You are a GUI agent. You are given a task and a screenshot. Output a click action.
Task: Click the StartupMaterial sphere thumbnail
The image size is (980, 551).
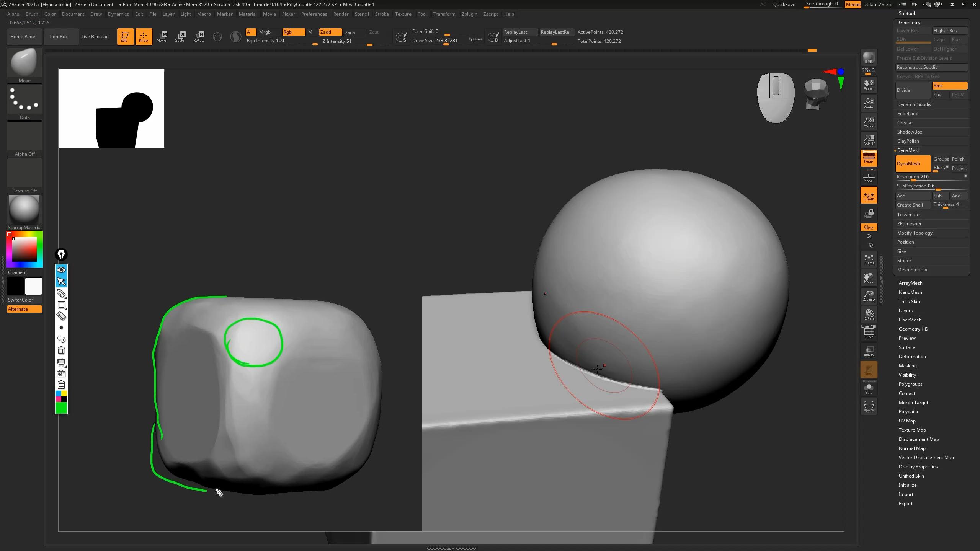pos(24,209)
